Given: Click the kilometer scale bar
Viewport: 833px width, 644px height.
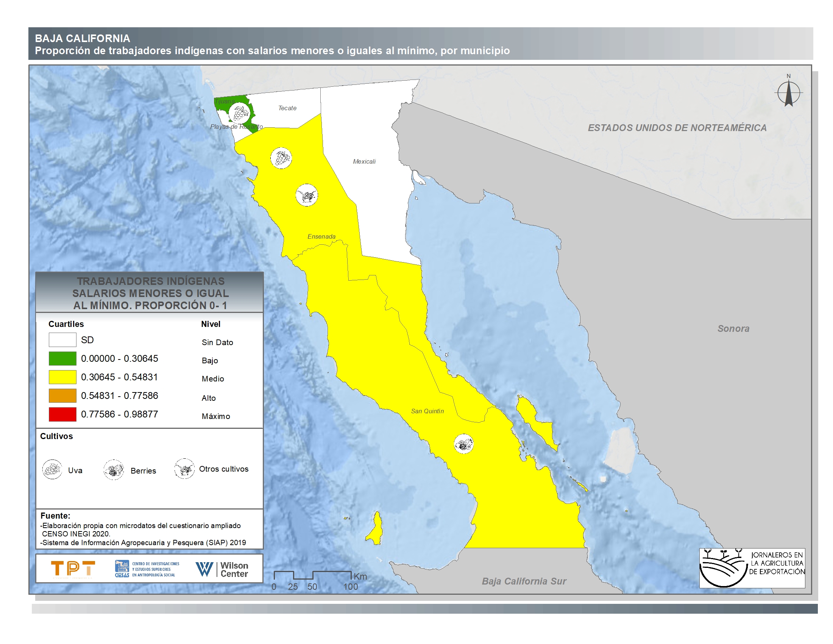Looking at the screenshot, I should click(312, 575).
